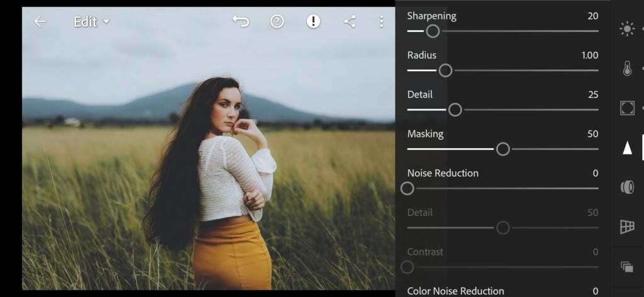Click the Sharpening slider handle

[x=433, y=31]
